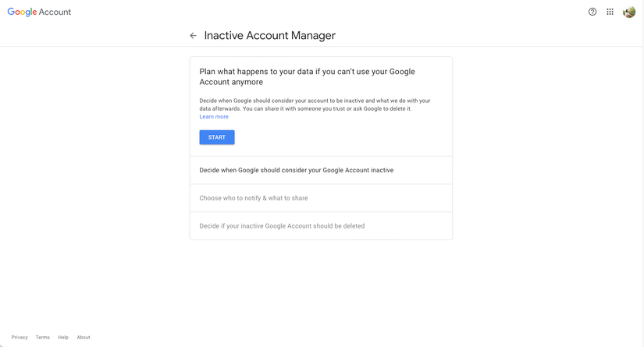Viewport: 644px width, 347px height.
Task: Open the Google apps grid
Action: click(610, 12)
